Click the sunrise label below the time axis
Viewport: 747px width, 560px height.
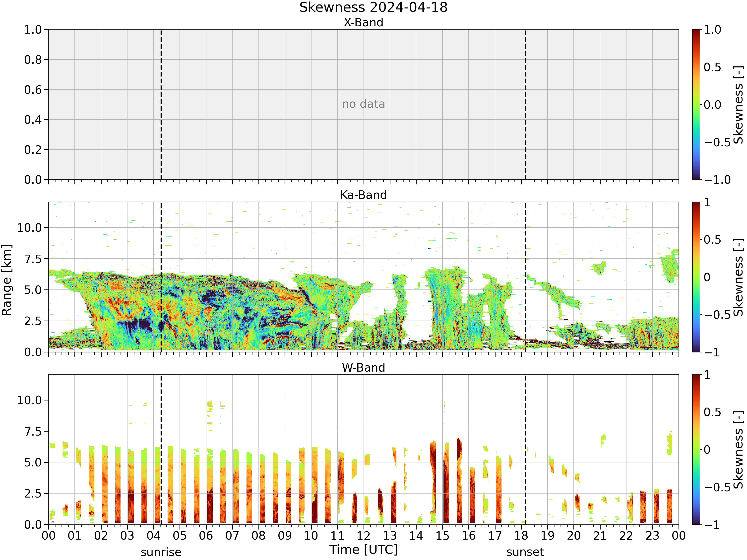(x=161, y=552)
